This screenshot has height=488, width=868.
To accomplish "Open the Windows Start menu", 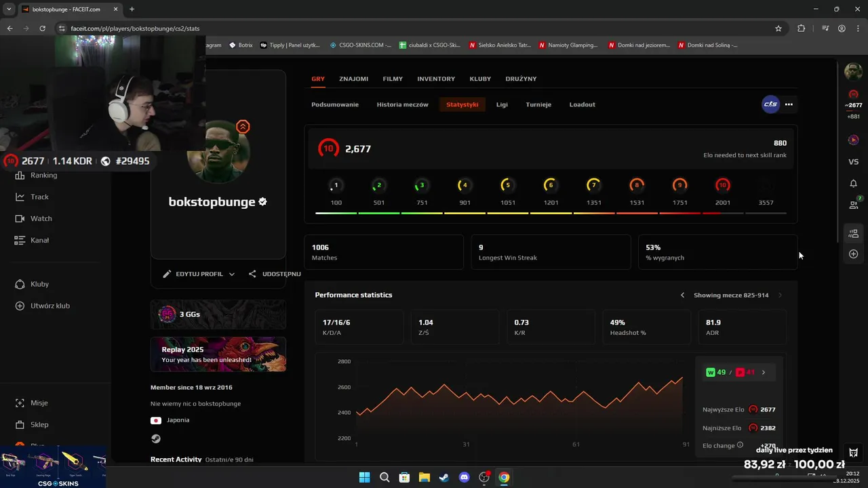I will (364, 477).
